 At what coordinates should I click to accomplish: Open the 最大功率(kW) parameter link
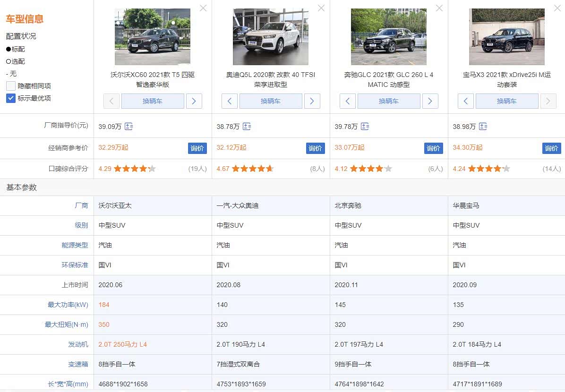tap(68, 305)
